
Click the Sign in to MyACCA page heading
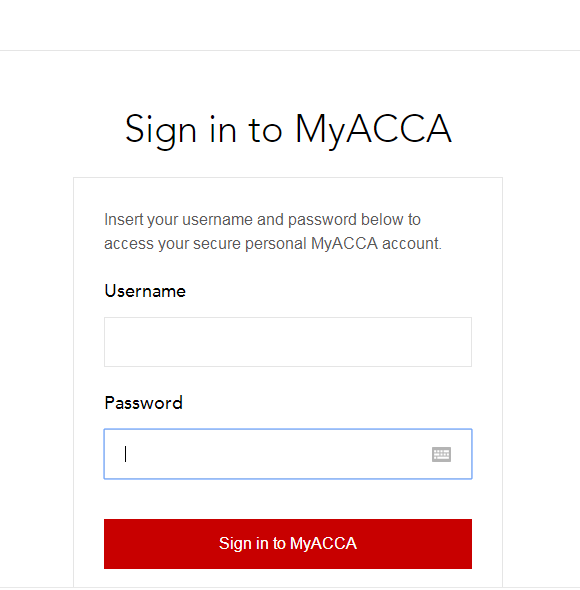(x=288, y=130)
